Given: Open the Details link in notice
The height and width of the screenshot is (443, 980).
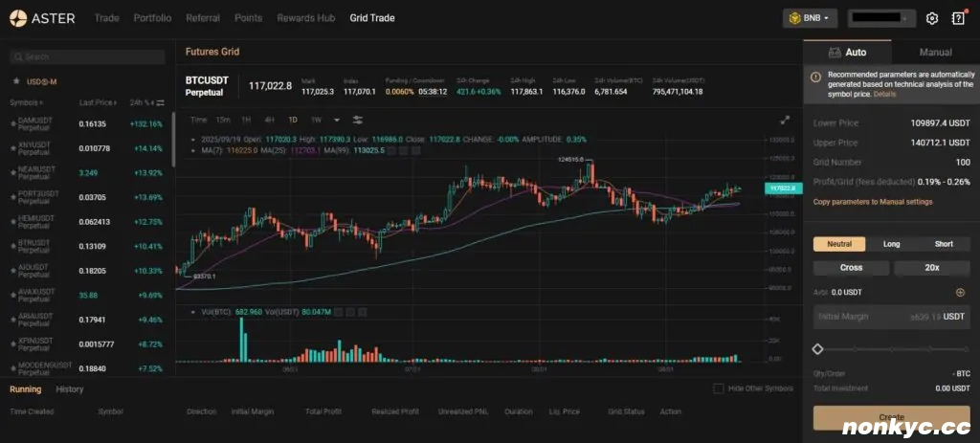Looking at the screenshot, I should (884, 95).
